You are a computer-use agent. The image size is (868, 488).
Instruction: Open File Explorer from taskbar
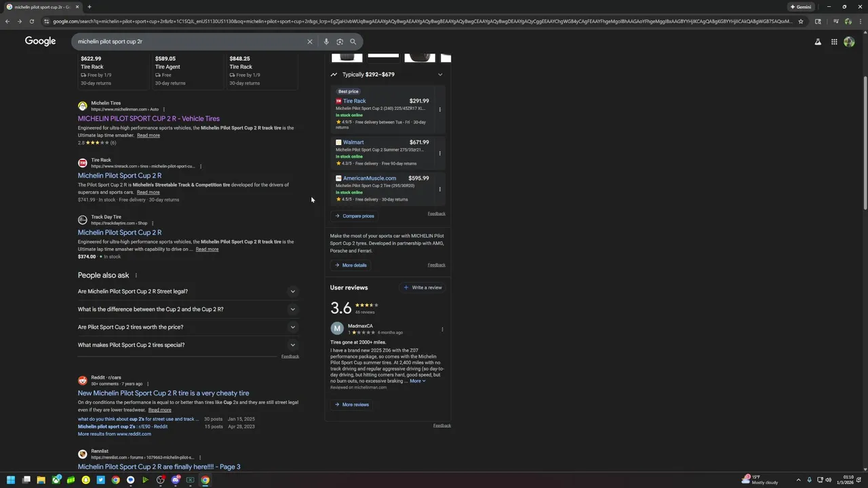click(x=41, y=480)
